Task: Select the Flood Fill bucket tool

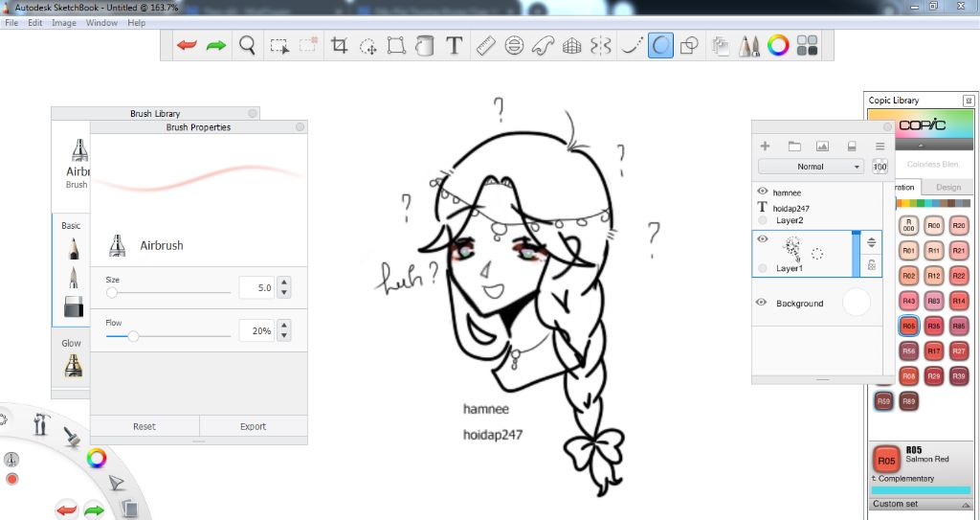Action: (x=425, y=46)
